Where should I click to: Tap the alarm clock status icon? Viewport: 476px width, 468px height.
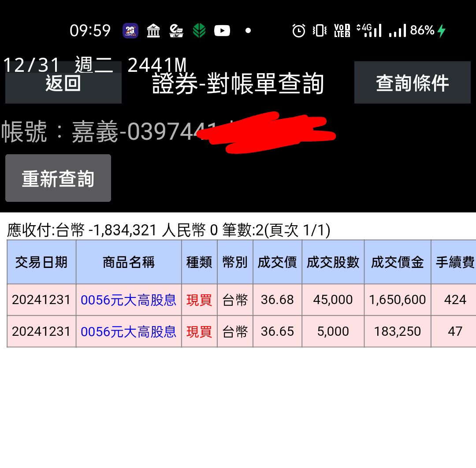click(x=299, y=31)
